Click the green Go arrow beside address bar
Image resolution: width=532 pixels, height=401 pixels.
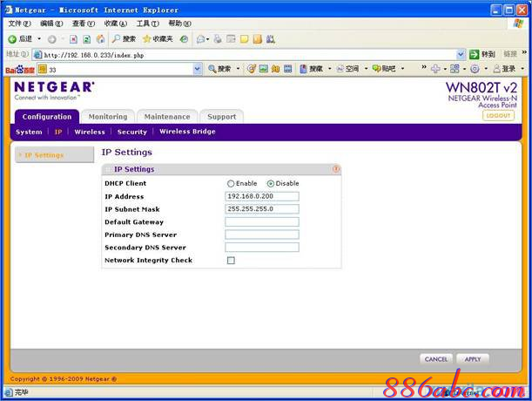pos(475,54)
